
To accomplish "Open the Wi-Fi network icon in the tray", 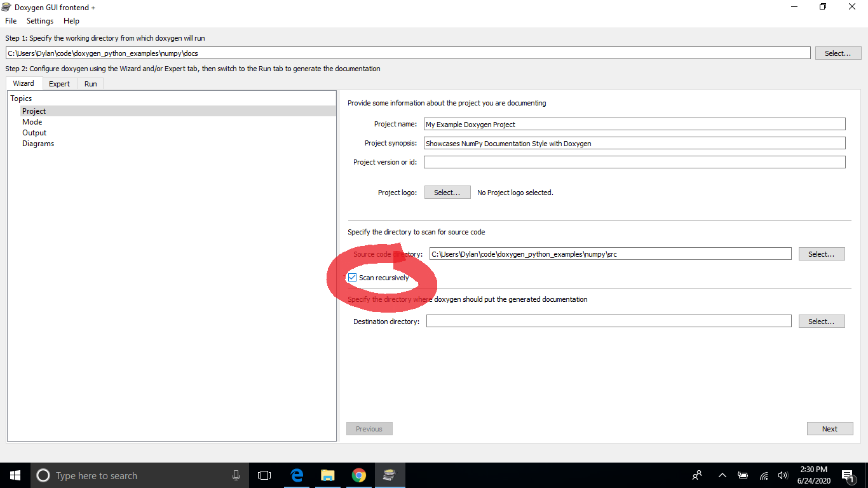I will [x=764, y=475].
